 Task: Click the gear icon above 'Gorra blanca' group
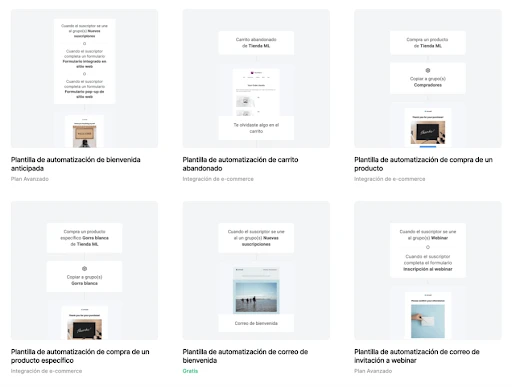tap(84, 269)
